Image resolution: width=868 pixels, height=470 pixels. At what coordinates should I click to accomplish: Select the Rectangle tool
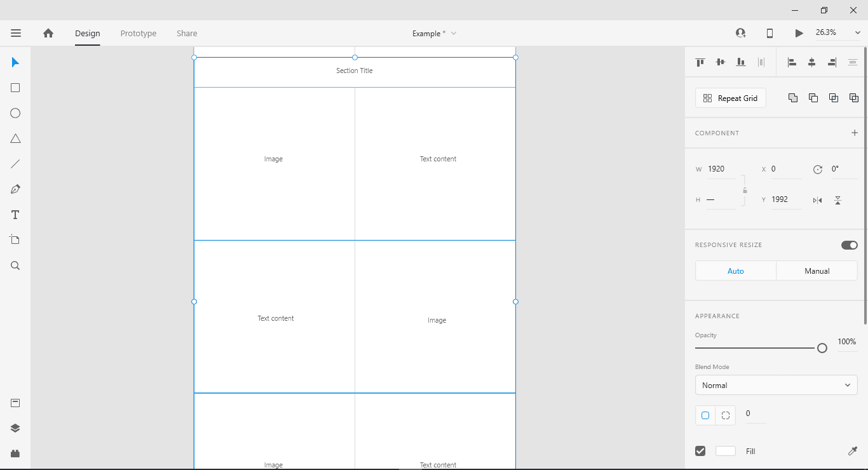15,88
